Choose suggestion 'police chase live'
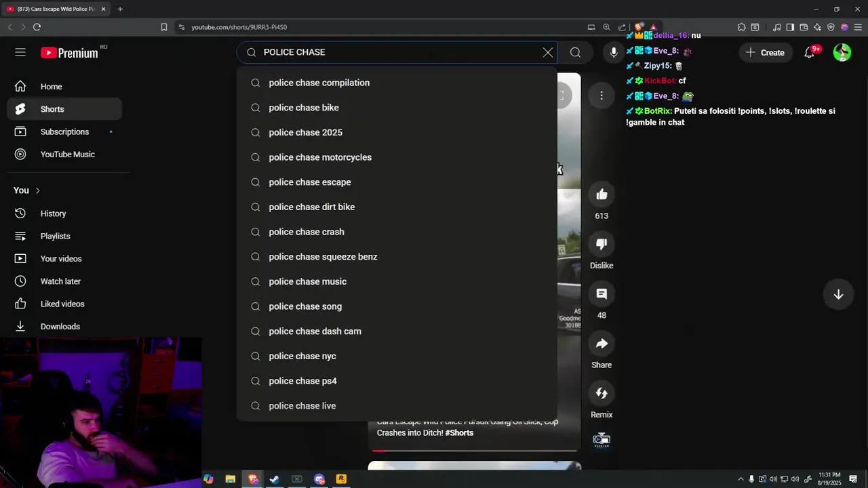This screenshot has width=868, height=488. pyautogui.click(x=397, y=406)
